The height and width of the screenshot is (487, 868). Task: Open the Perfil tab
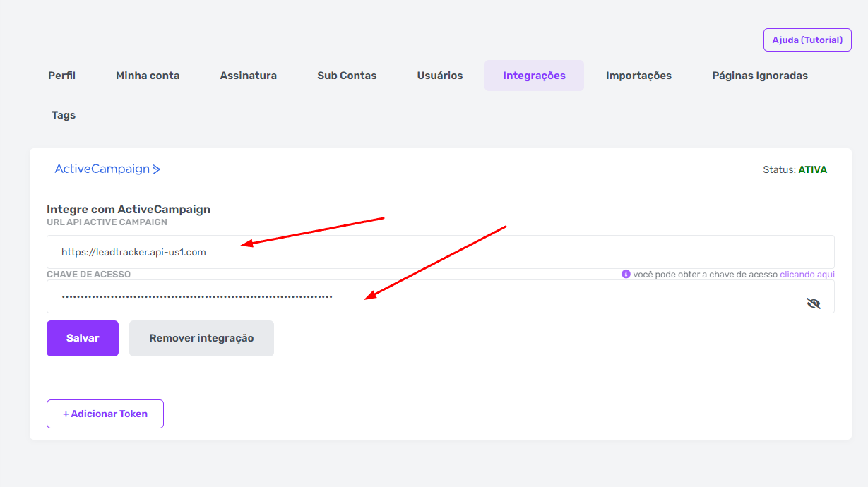pos(61,76)
